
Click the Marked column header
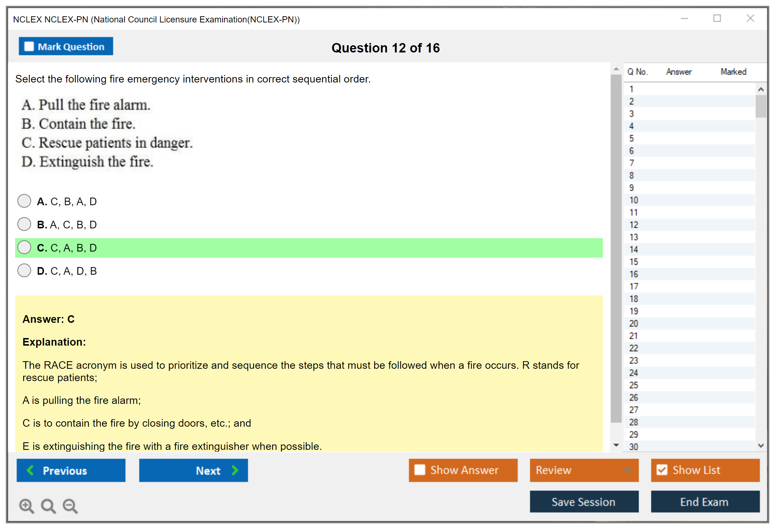tap(733, 72)
